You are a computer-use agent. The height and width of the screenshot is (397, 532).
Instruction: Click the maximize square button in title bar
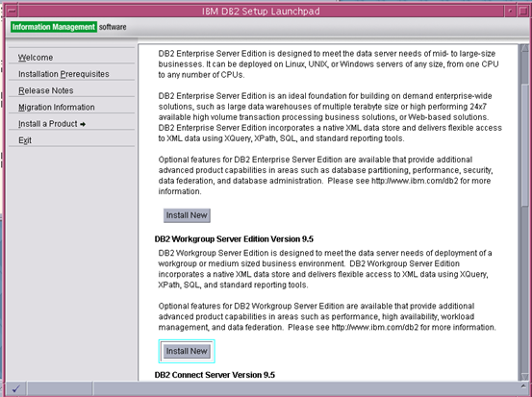click(x=522, y=12)
